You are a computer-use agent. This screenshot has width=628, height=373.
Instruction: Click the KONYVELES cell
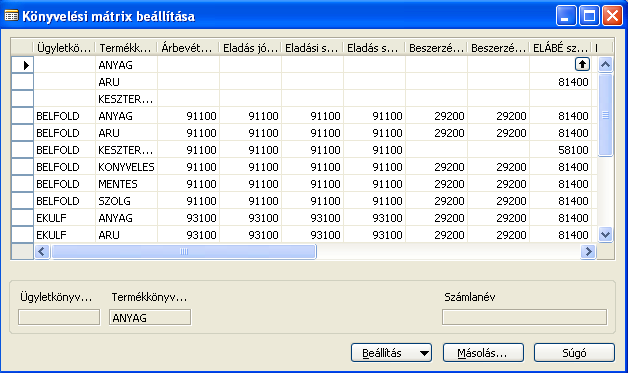(126, 167)
